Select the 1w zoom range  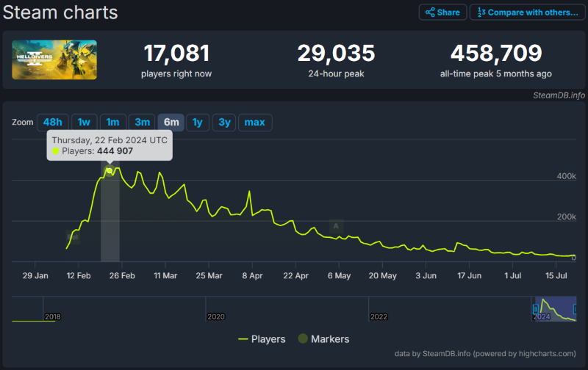click(84, 122)
